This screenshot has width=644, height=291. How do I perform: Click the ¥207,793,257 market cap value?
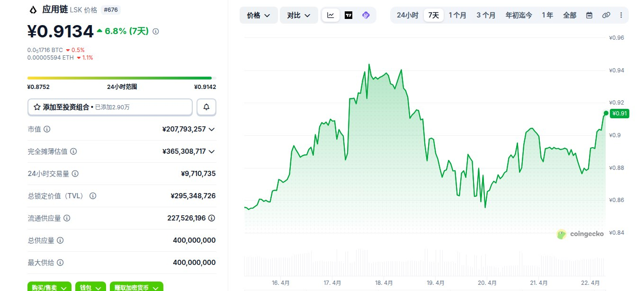[x=184, y=129]
